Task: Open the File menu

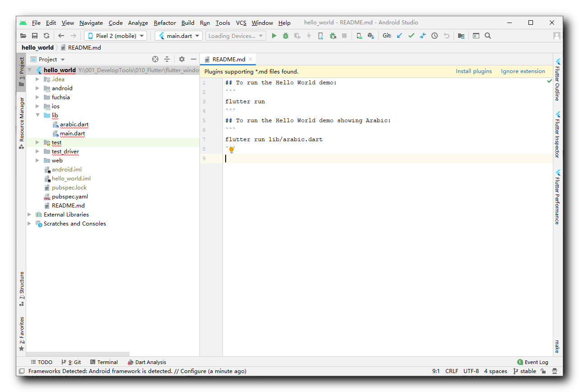Action: click(x=36, y=23)
